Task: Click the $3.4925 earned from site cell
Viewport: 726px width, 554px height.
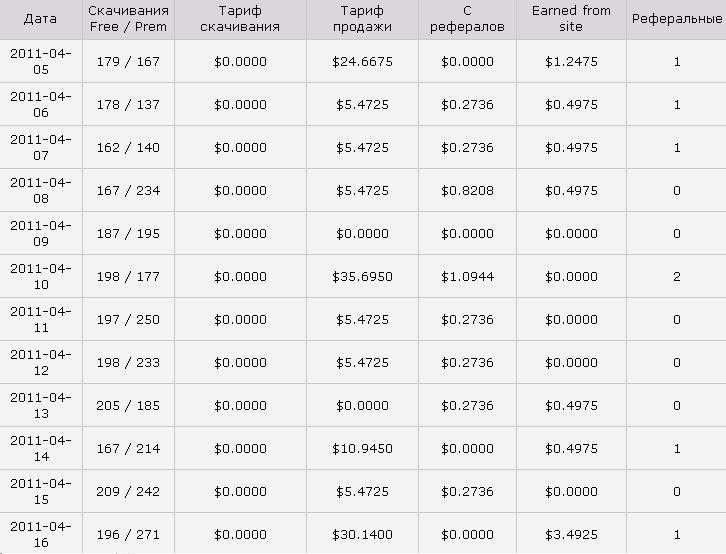Action: (x=571, y=535)
